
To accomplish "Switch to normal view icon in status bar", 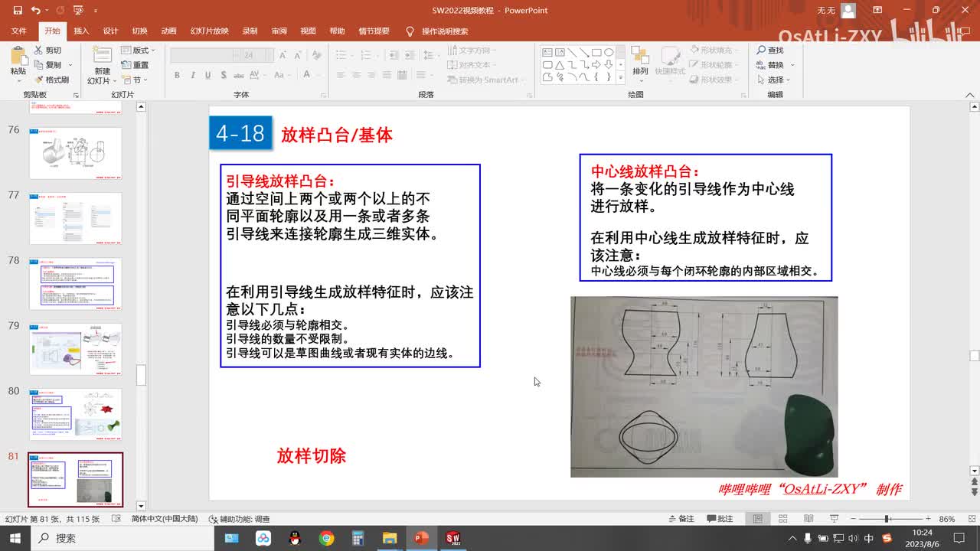I will point(758,519).
